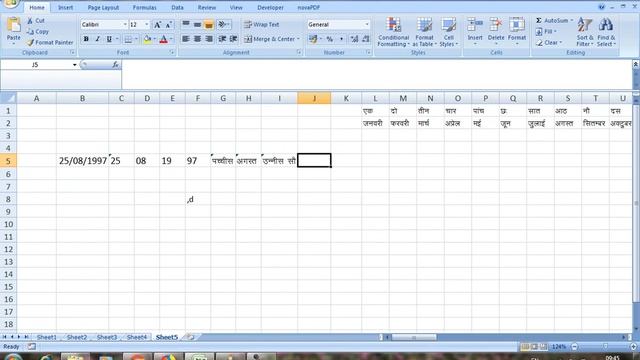
Task: Apply the Borders icon
Action: (128, 39)
